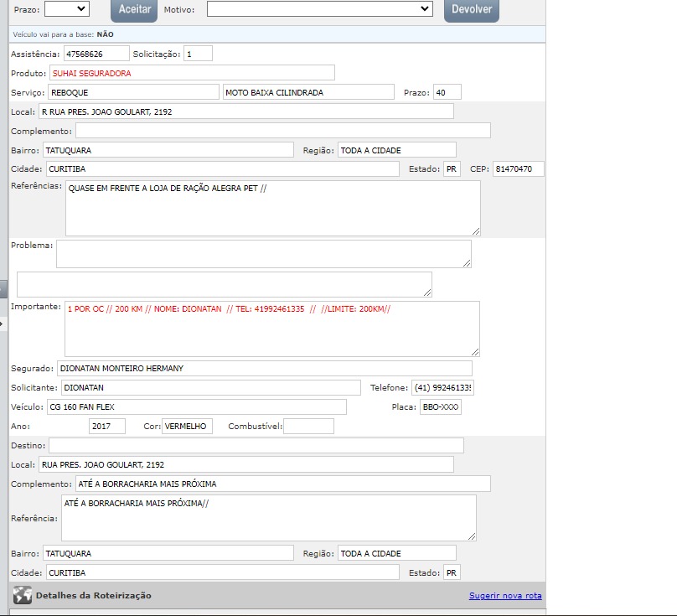Click the resize handle of destination Referência area
Image resolution: width=677 pixels, height=616 pixels.
pos(472,536)
